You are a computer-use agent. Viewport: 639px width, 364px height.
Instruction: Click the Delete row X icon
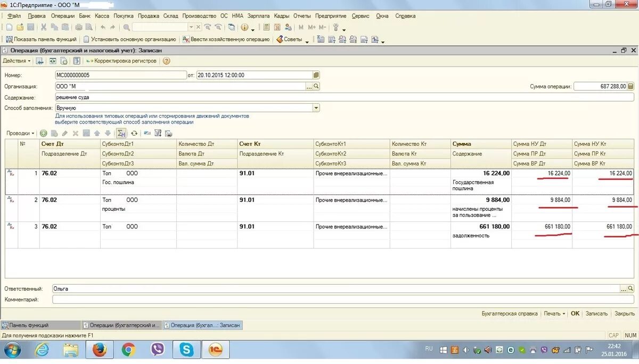(76, 134)
